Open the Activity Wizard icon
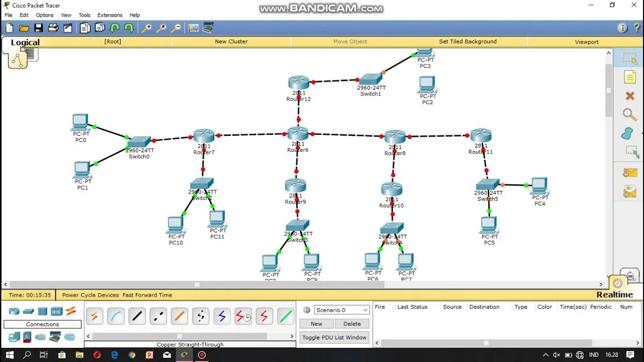Image resolution: width=644 pixels, height=362 pixels. [x=67, y=28]
